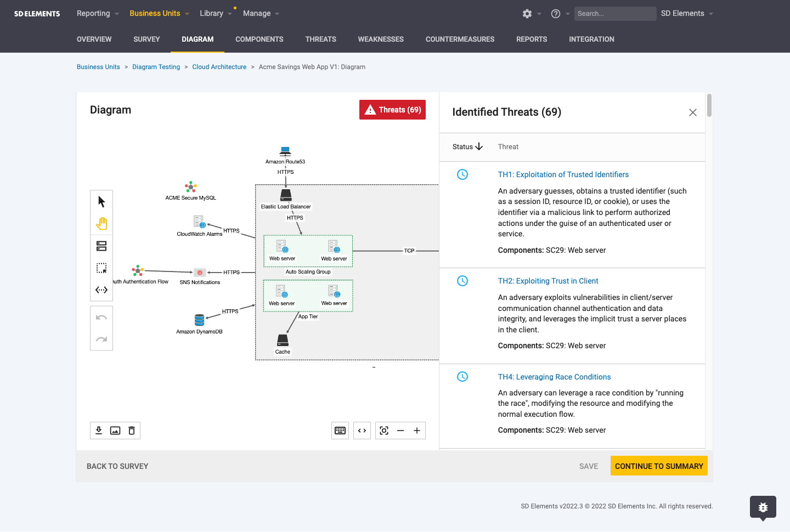Click the TH1 status clock icon

click(462, 174)
